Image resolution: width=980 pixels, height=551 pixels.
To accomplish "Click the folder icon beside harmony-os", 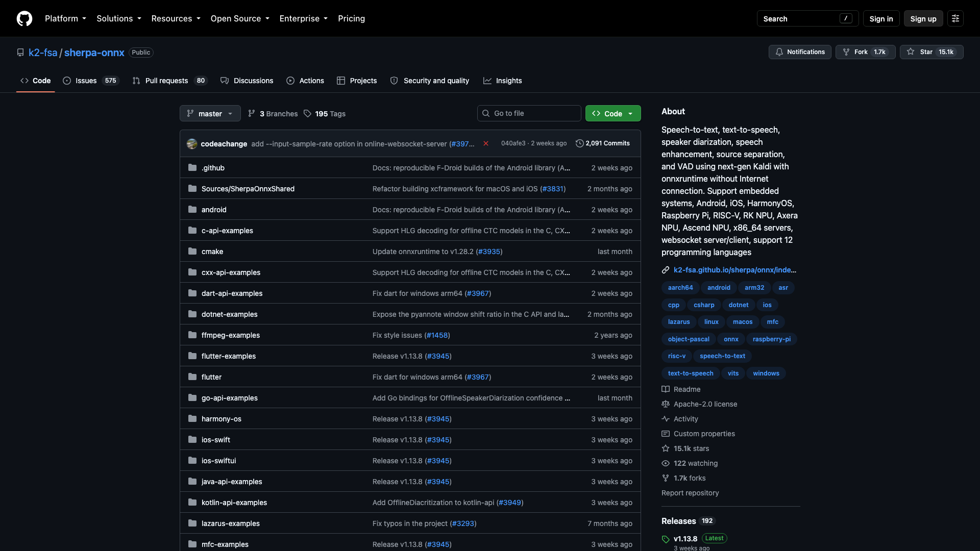I will coord(192,418).
